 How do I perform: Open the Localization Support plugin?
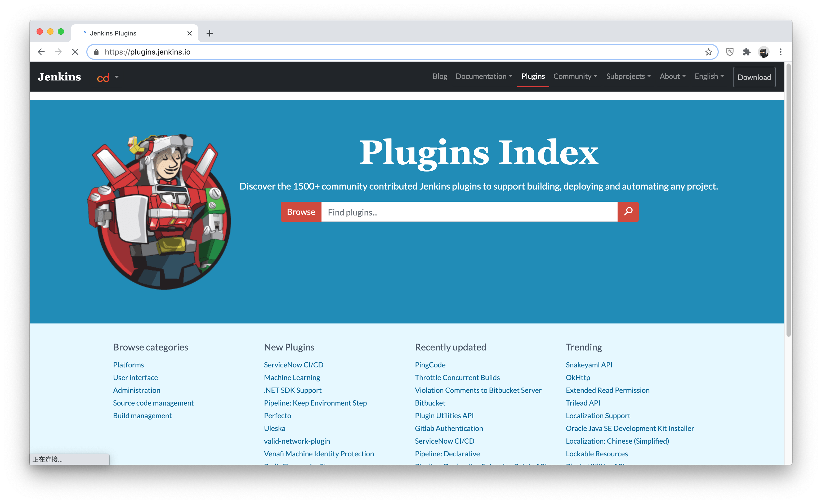coord(598,415)
